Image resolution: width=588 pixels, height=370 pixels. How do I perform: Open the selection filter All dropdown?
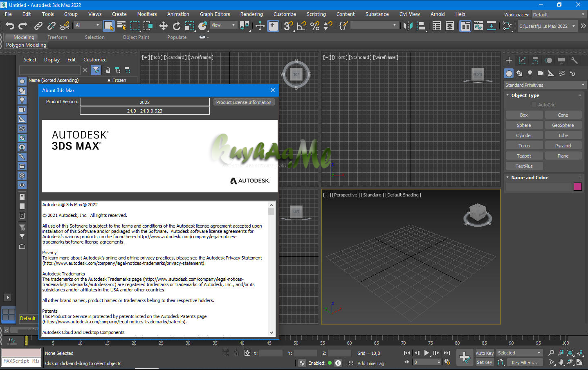point(88,25)
